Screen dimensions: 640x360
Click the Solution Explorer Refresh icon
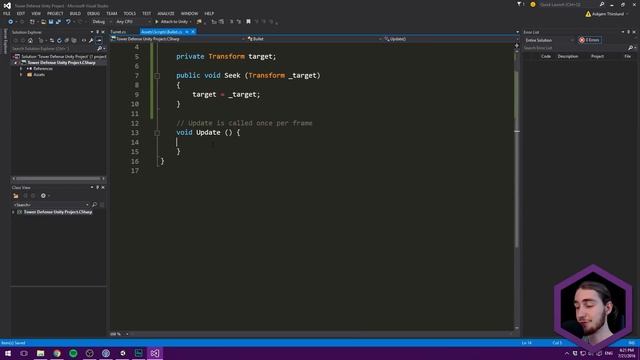pos(59,40)
